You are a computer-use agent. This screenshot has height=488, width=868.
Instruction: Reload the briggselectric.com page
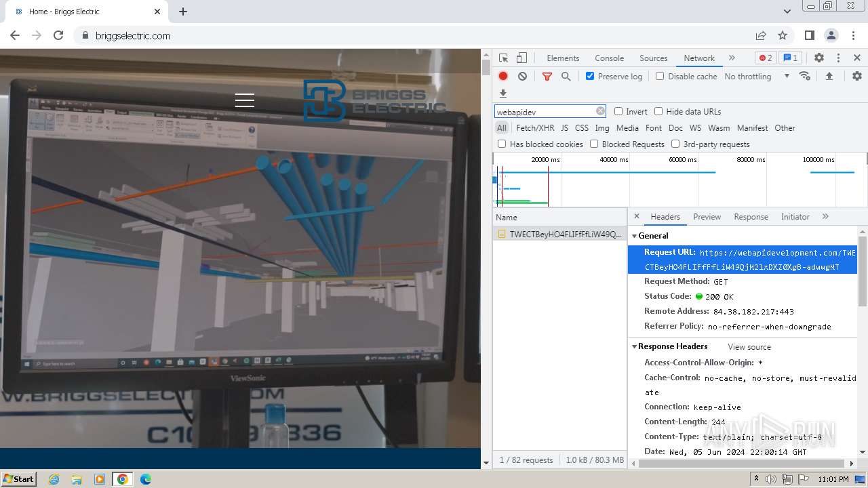pos(58,35)
